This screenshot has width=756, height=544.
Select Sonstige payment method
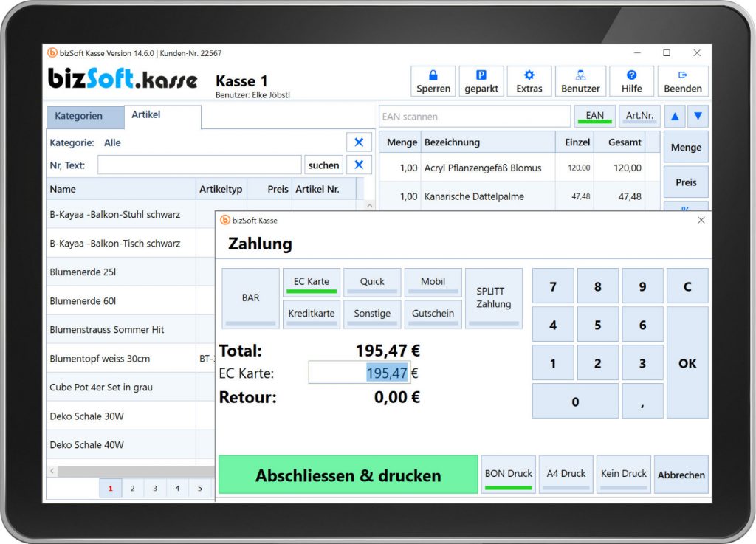point(372,314)
